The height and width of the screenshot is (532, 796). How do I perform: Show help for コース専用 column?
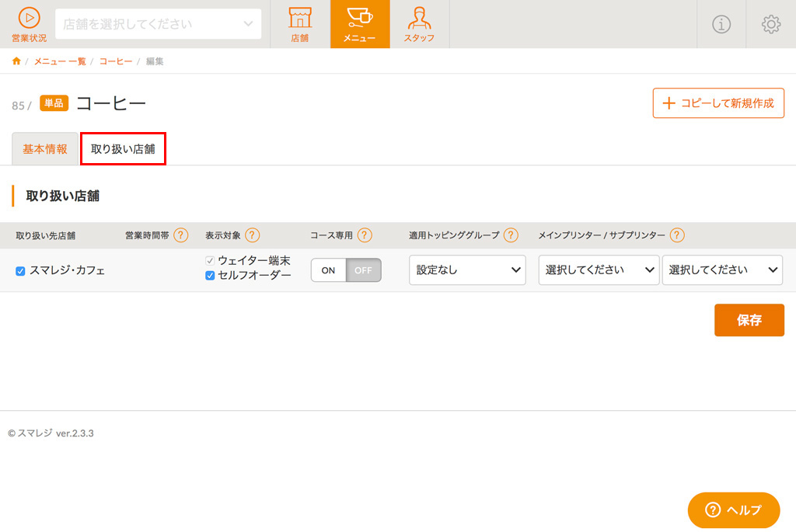[x=365, y=235]
